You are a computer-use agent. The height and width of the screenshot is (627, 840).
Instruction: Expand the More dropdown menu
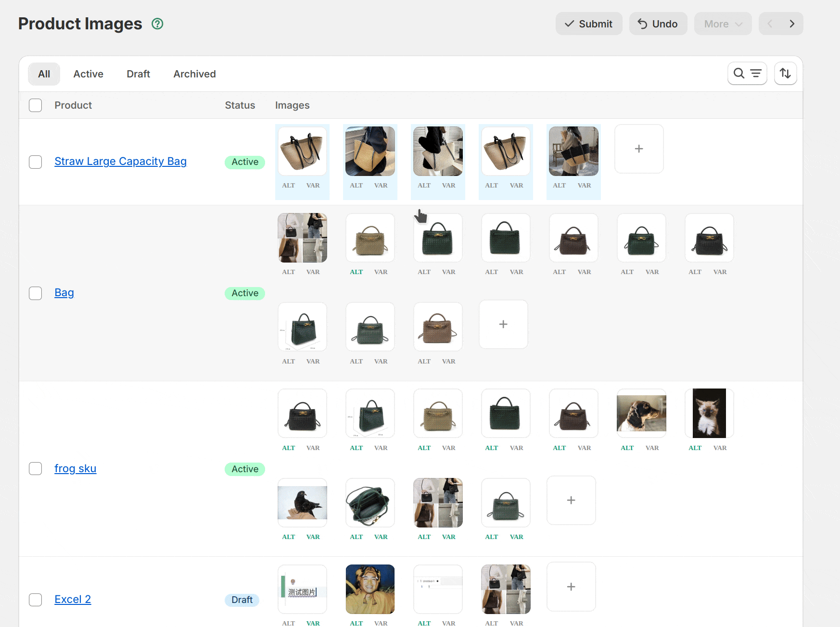pos(723,24)
